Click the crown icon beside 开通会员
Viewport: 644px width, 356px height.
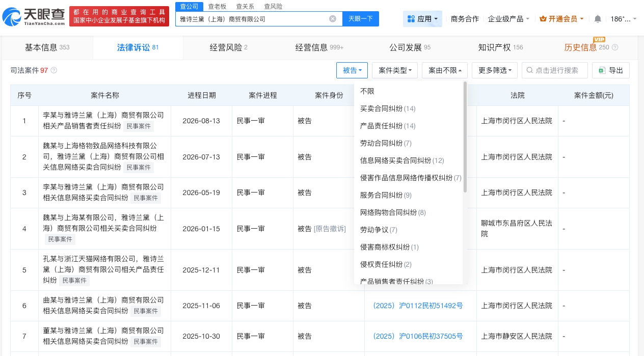[x=543, y=19]
